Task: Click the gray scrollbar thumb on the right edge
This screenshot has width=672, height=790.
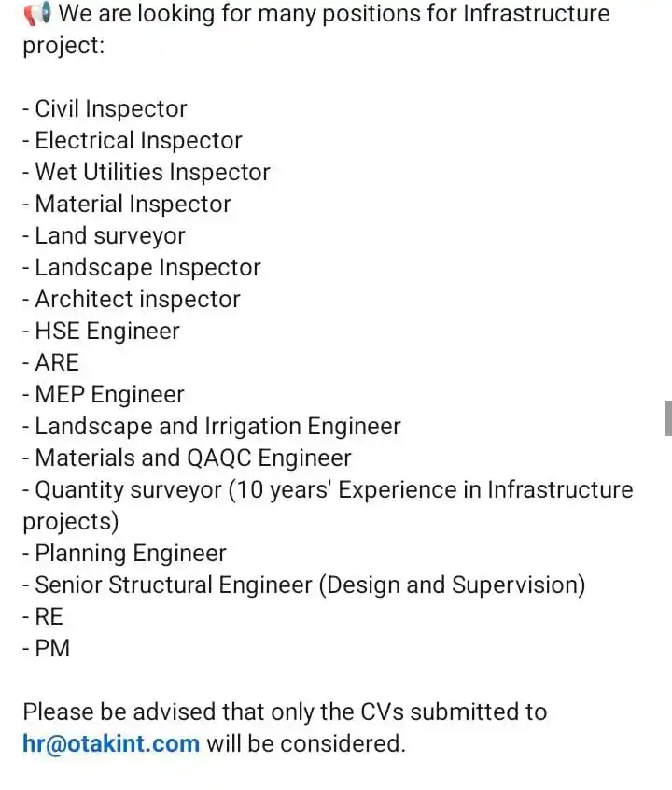Action: [x=668, y=418]
